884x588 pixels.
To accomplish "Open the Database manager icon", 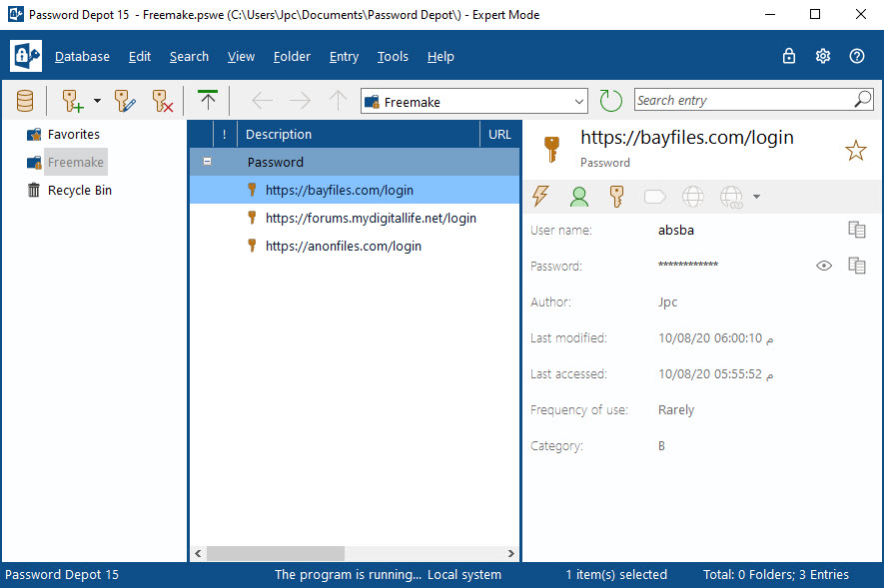I will pos(25,102).
